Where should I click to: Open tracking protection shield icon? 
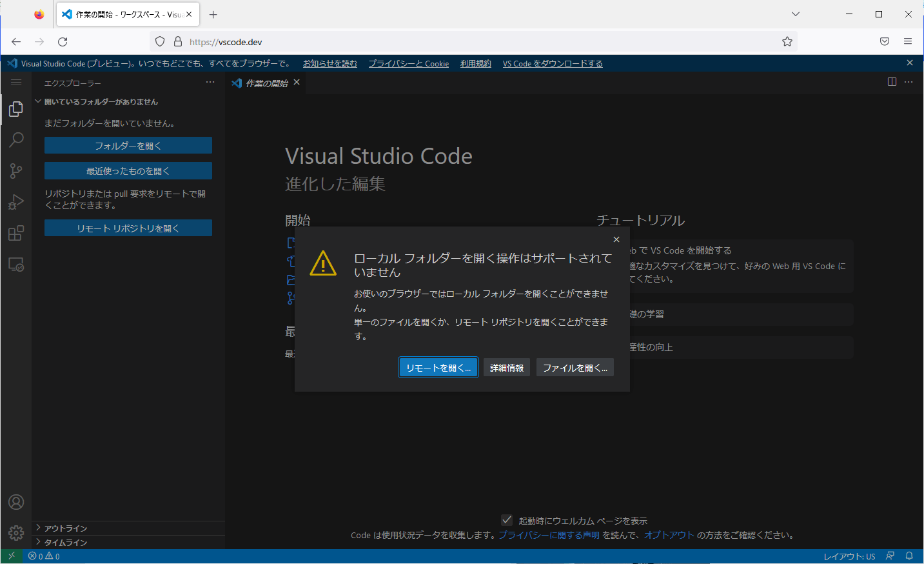point(160,42)
